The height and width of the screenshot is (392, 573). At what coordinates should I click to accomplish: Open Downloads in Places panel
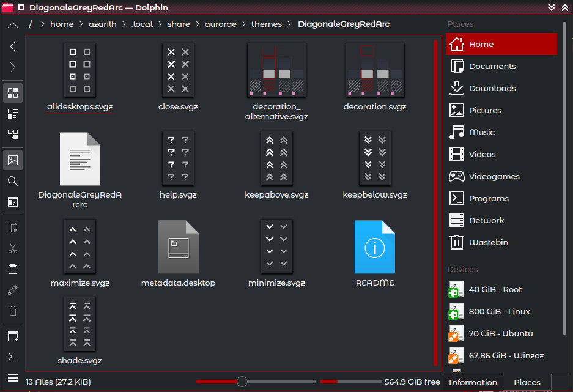(x=501, y=88)
